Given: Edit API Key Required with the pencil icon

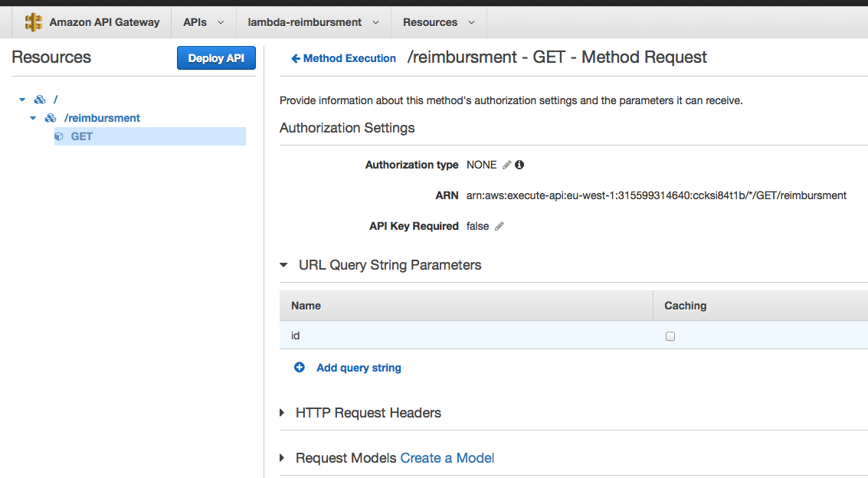Looking at the screenshot, I should [x=500, y=226].
